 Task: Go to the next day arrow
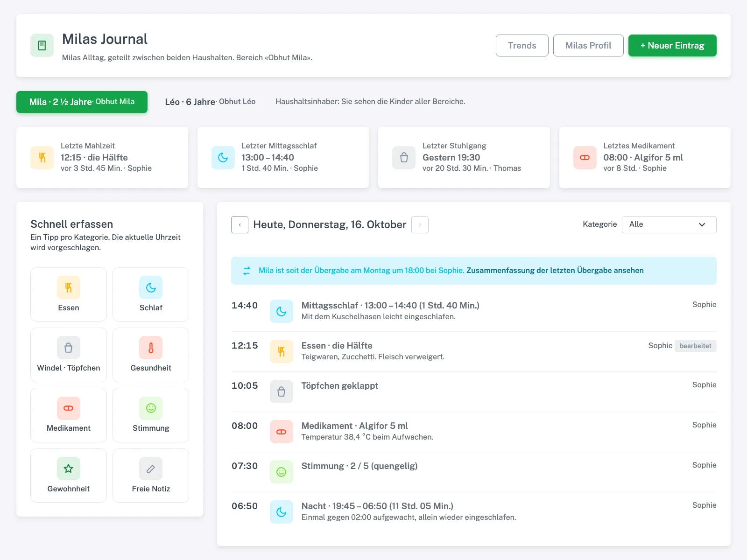420,224
